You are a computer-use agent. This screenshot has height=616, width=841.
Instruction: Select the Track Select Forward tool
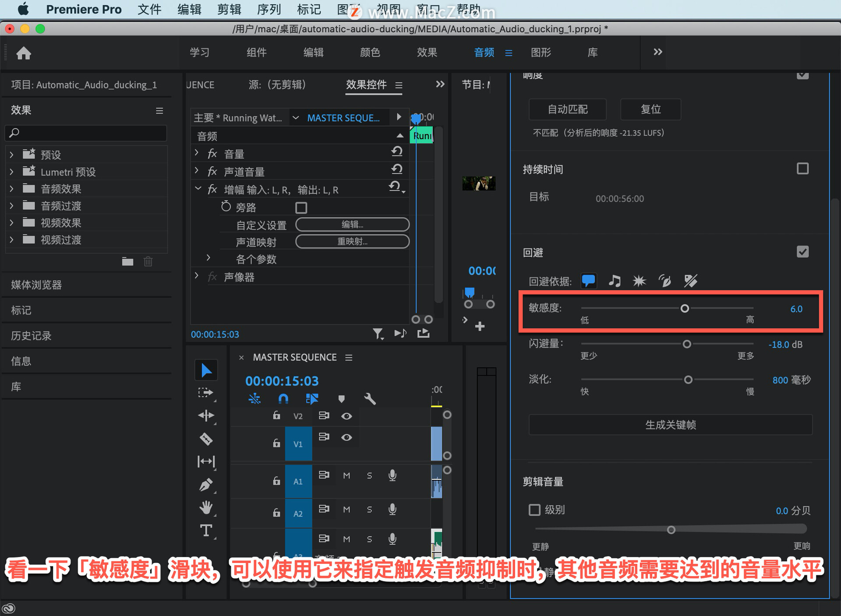pyautogui.click(x=206, y=393)
